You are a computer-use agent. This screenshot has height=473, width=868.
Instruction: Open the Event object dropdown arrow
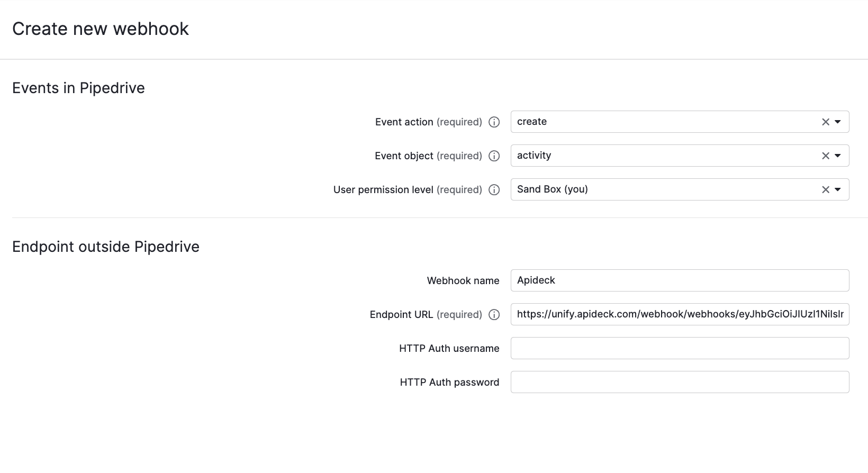pos(837,156)
